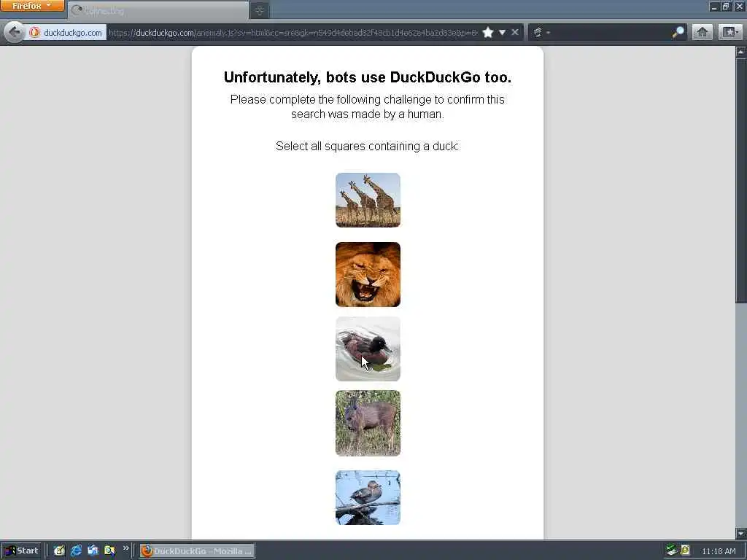Open the orange Firefox menu button
Screen dimensions: 747x560
32,6
